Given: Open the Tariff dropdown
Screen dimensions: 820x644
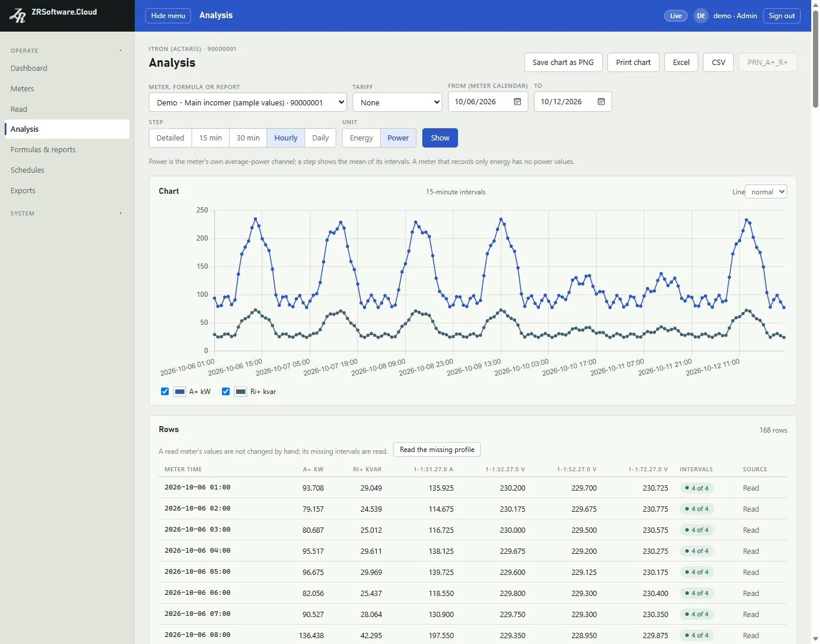Looking at the screenshot, I should [397, 102].
